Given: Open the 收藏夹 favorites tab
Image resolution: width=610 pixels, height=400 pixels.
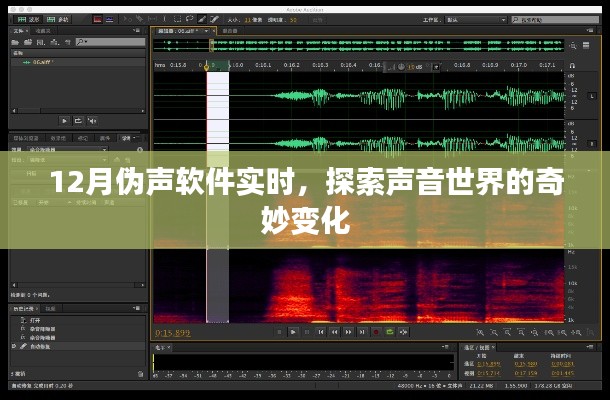Looking at the screenshot, I should click(x=43, y=31).
